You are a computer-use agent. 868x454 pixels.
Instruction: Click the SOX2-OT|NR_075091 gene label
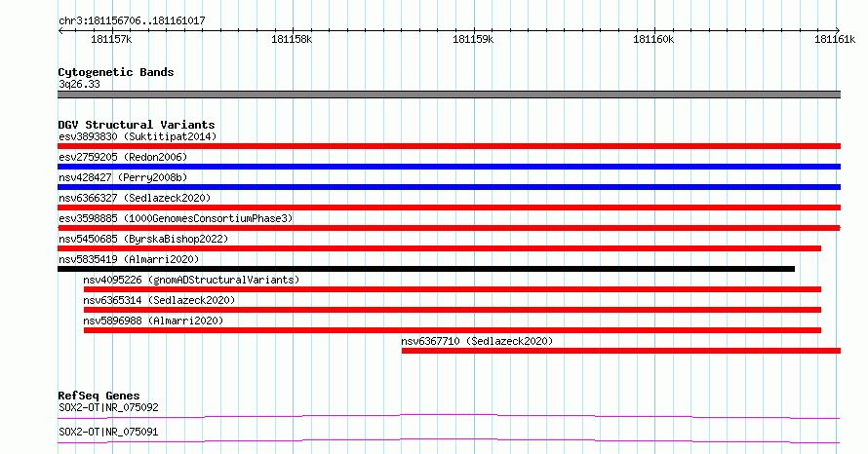(108, 432)
